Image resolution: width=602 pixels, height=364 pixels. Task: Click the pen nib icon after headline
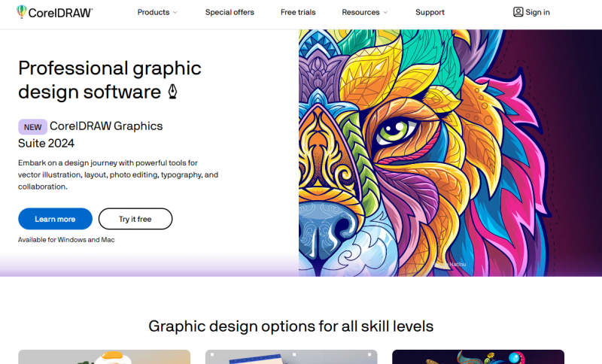[x=173, y=92]
